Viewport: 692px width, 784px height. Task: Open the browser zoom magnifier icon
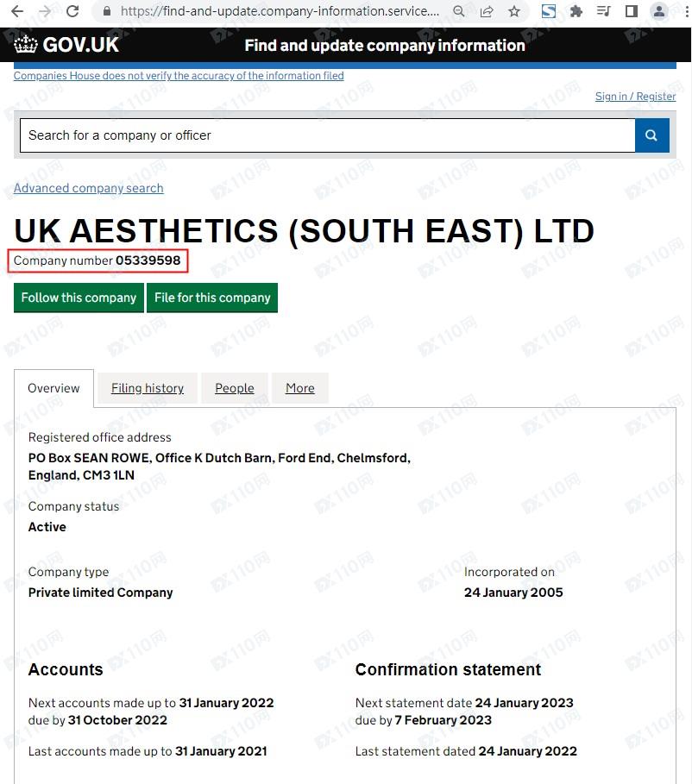[460, 12]
